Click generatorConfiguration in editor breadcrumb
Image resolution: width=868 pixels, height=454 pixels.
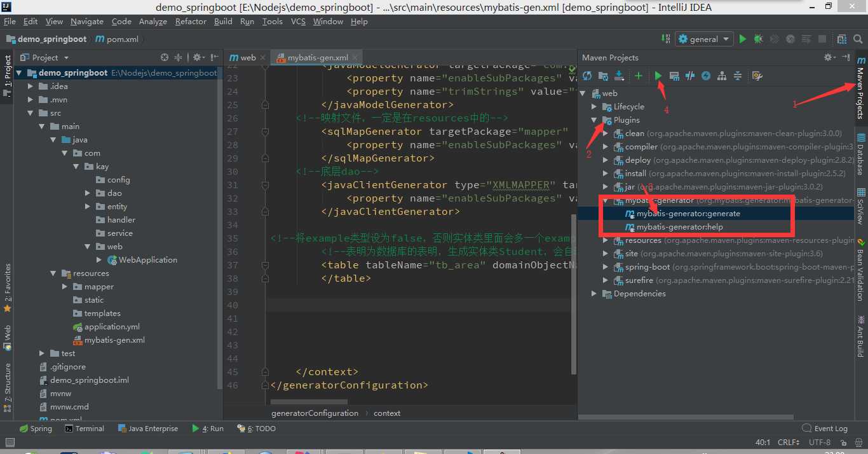point(315,413)
